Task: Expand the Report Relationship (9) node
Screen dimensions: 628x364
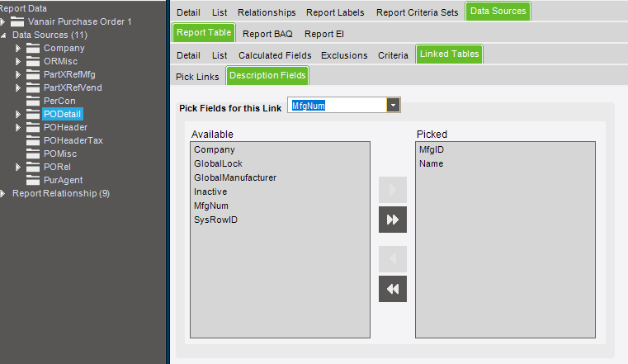Action: (x=2, y=194)
